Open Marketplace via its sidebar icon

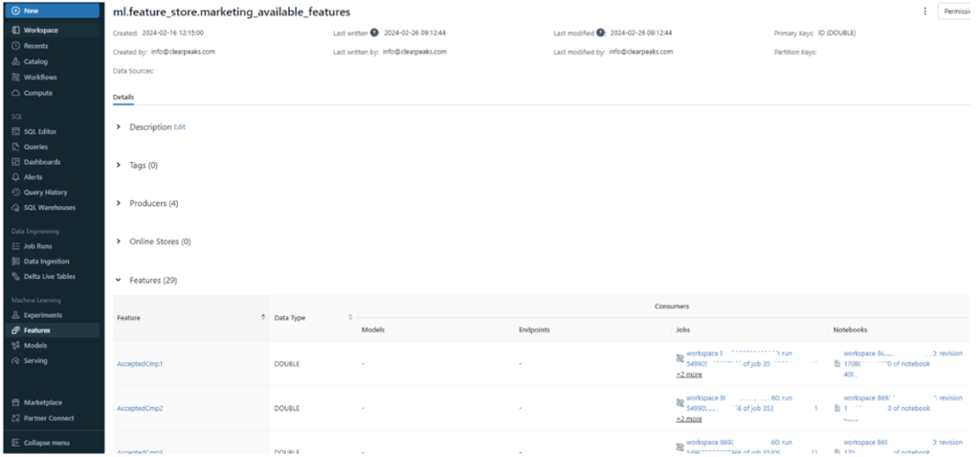[15, 402]
